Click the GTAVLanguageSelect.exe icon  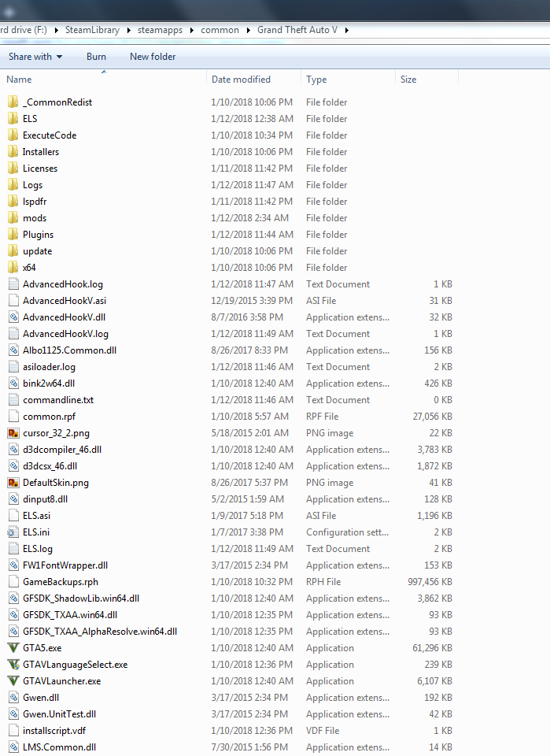[x=13, y=665]
